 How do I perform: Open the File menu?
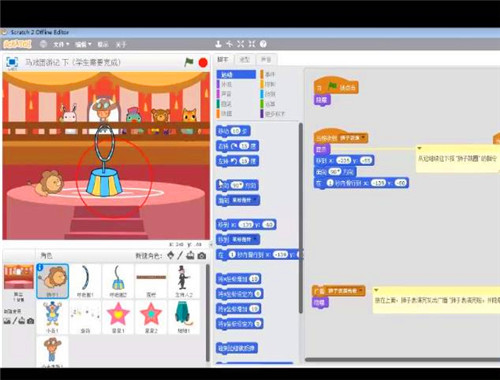[61, 44]
